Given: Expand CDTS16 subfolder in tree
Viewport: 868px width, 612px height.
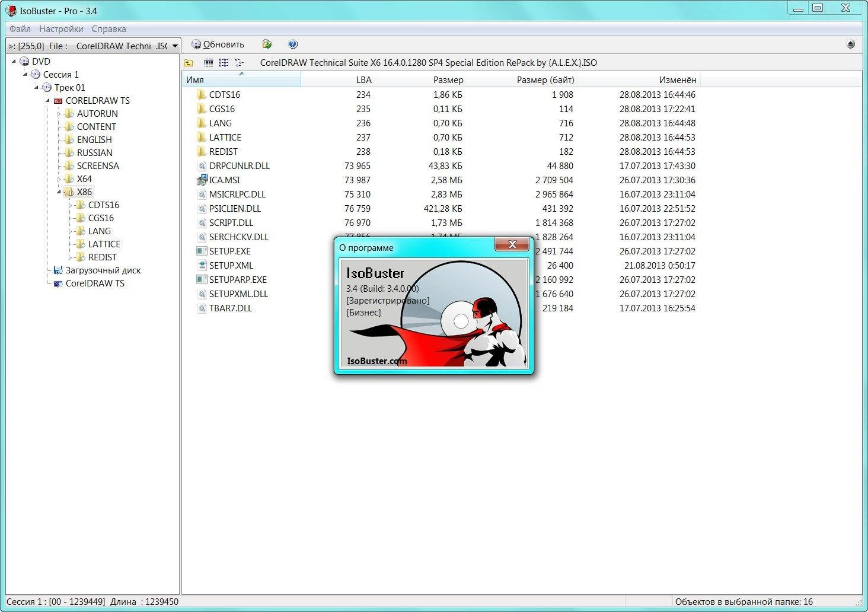Looking at the screenshot, I should [x=70, y=205].
